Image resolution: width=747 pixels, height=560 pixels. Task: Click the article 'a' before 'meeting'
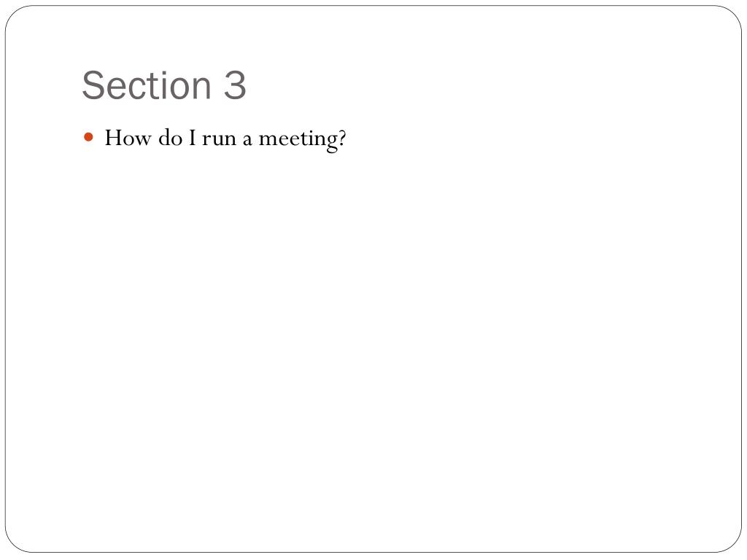247,140
